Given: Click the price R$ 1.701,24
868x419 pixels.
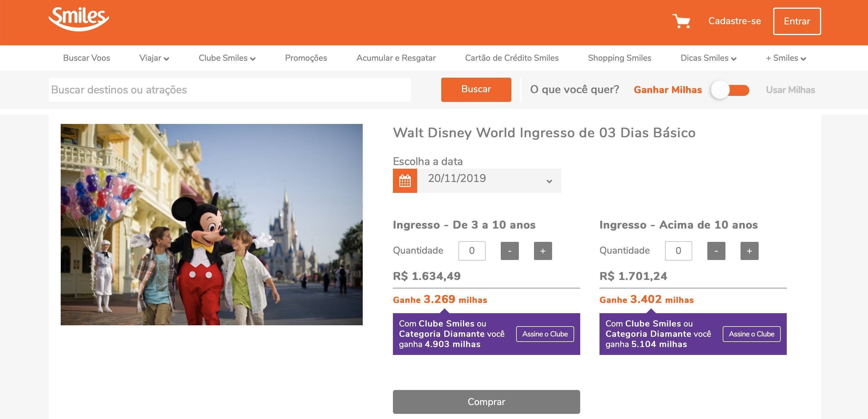Looking at the screenshot, I should 633,276.
